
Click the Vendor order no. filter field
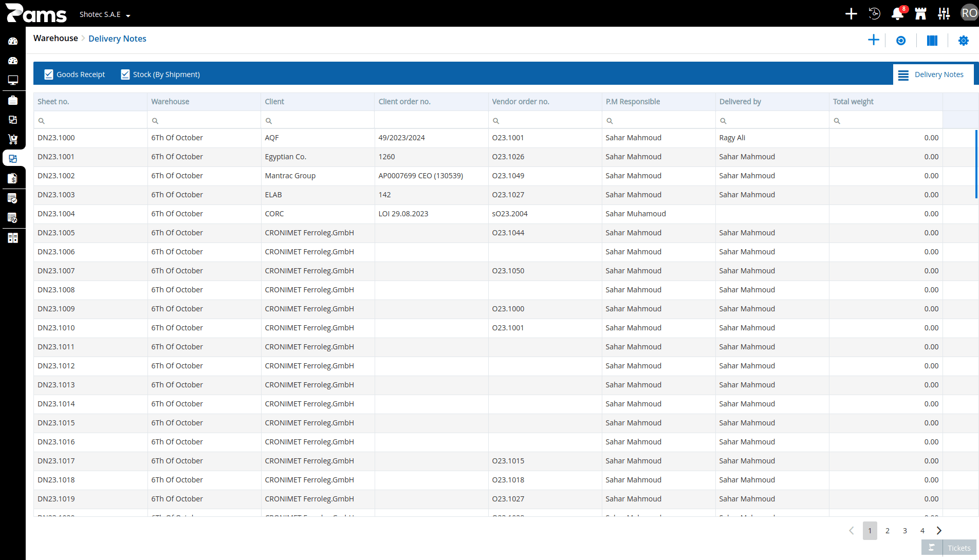(x=545, y=120)
